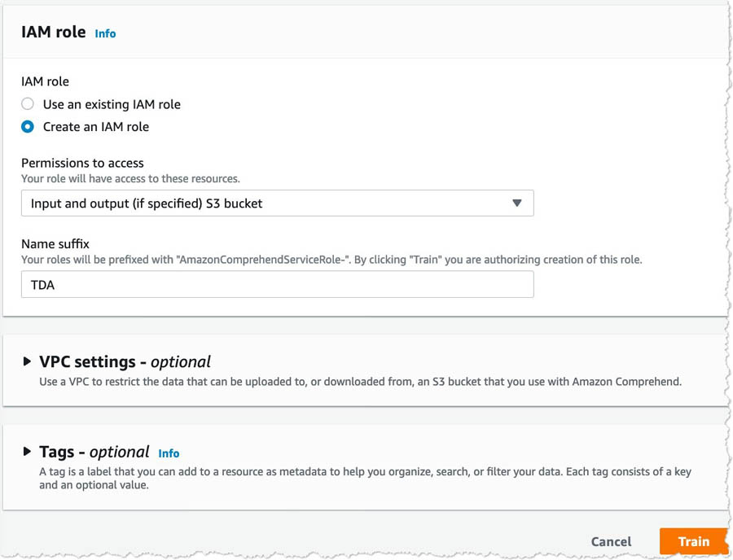Expand Tags section using the triangle icon
Image resolution: width=733 pixels, height=560 pixels.
click(x=27, y=452)
